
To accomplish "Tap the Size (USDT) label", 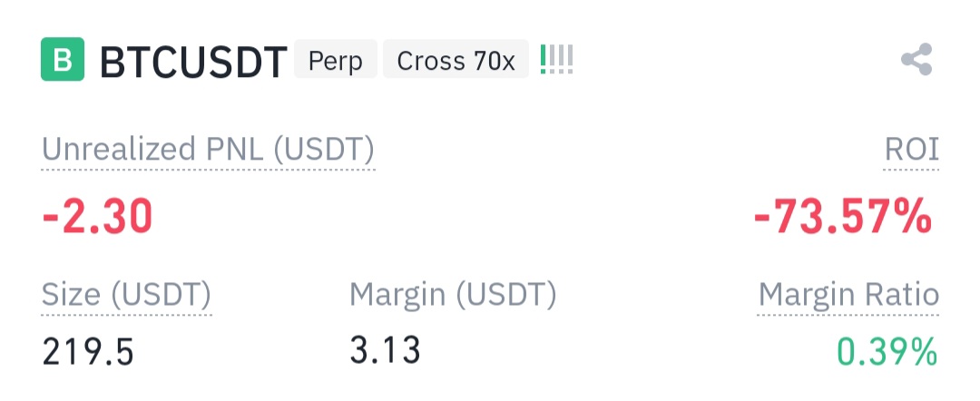I will click(126, 295).
